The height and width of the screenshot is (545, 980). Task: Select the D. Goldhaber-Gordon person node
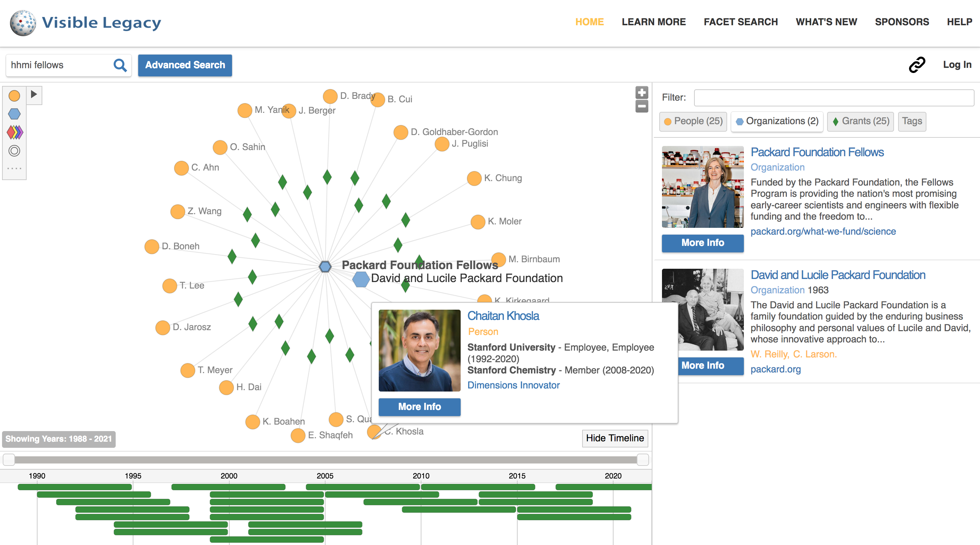[401, 132]
